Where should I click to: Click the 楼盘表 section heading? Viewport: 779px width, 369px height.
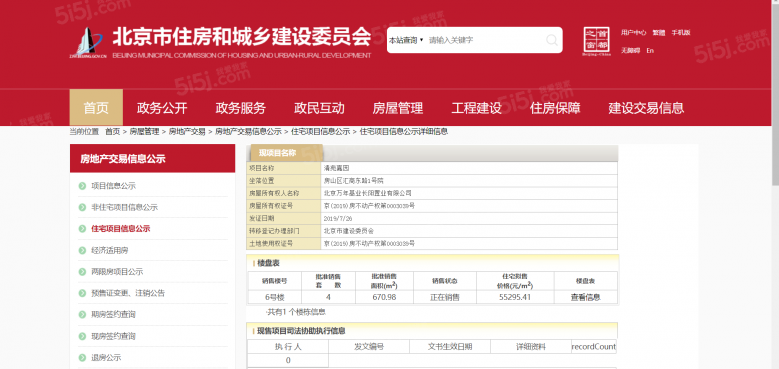pyautogui.click(x=268, y=263)
